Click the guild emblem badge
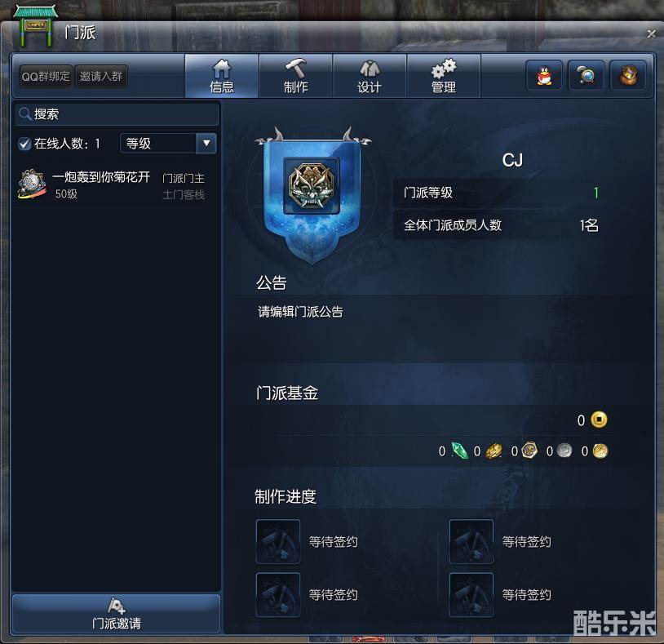The height and width of the screenshot is (644, 664). tap(312, 185)
